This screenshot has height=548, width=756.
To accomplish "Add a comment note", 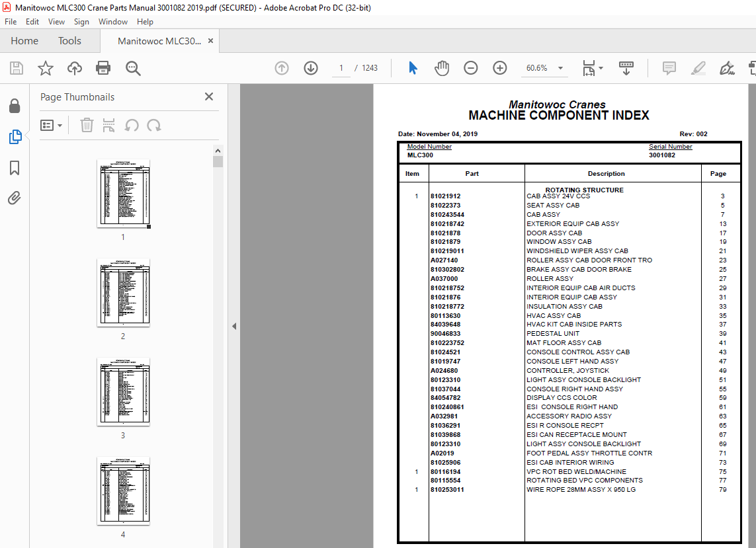I will point(669,68).
